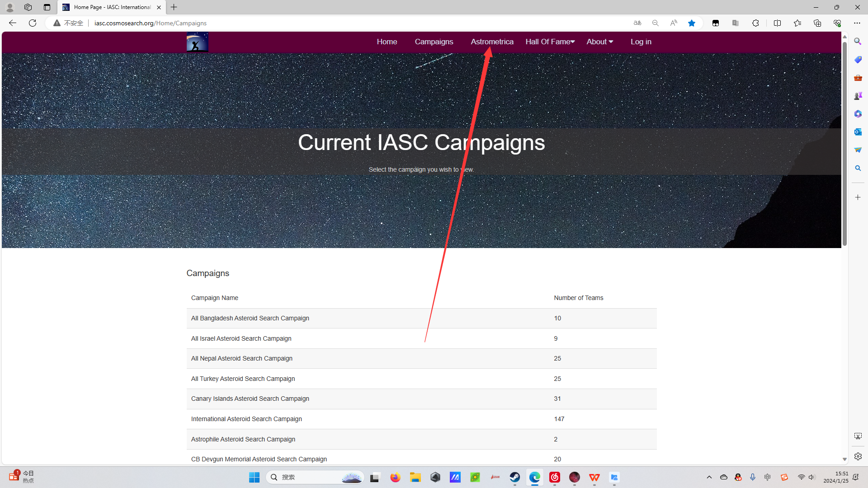Open Canary Islands Asteroid Search Campaign
868x488 pixels.
click(250, 399)
